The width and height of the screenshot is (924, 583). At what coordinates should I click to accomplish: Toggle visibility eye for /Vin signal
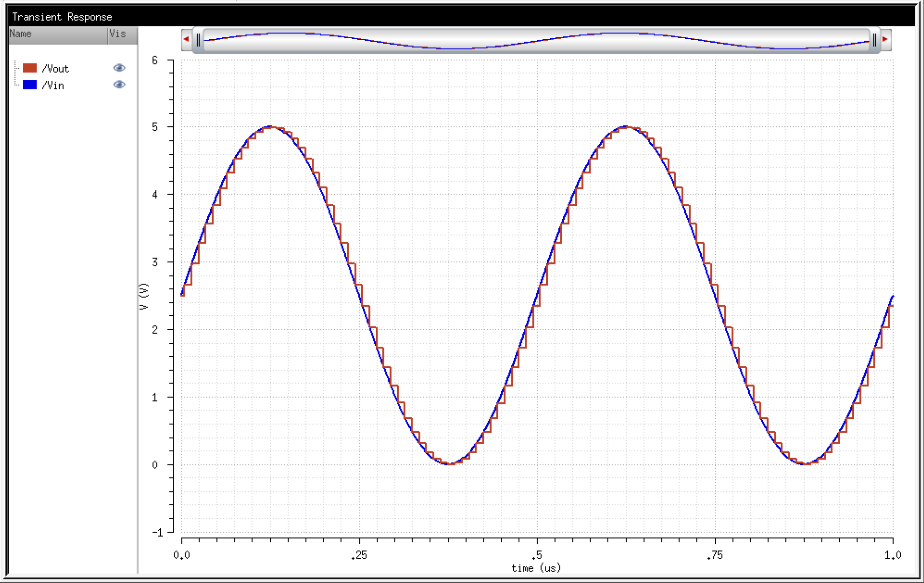point(119,85)
